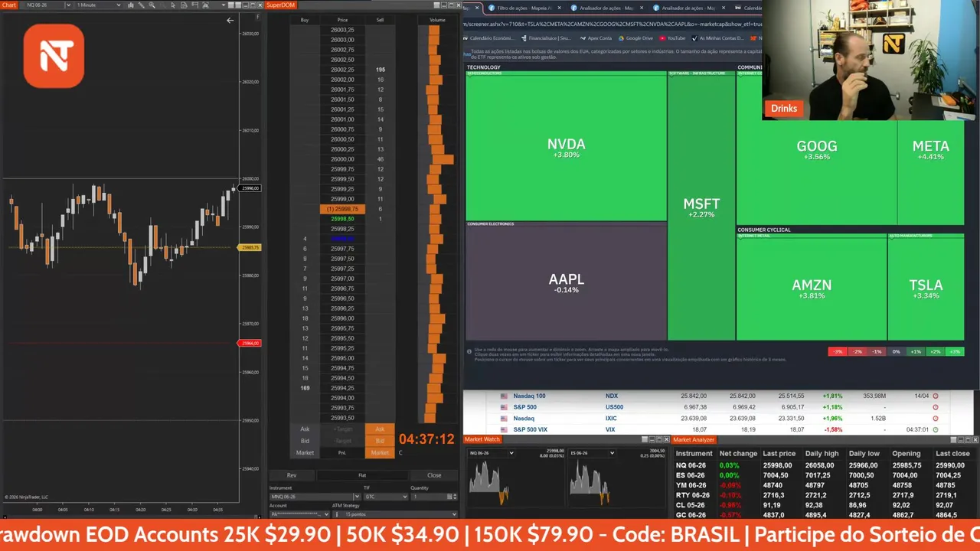Image resolution: width=980 pixels, height=551 pixels.
Task: Switch to the Calendário browser tab
Action: [748, 8]
